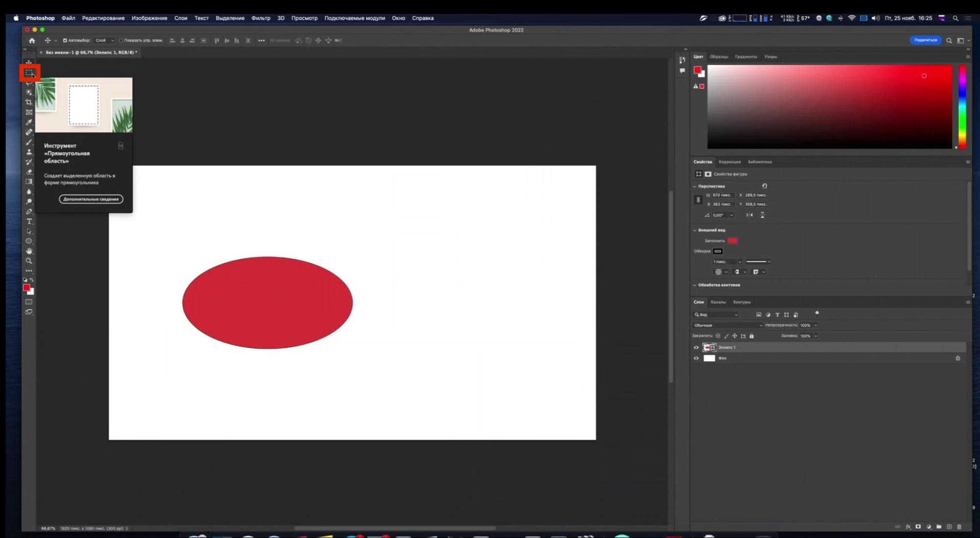Open the Изображение menu
The width and height of the screenshot is (980, 538).
(149, 18)
